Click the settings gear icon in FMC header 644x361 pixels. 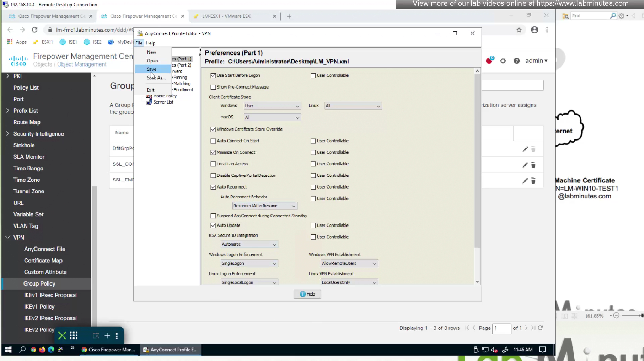(x=503, y=61)
